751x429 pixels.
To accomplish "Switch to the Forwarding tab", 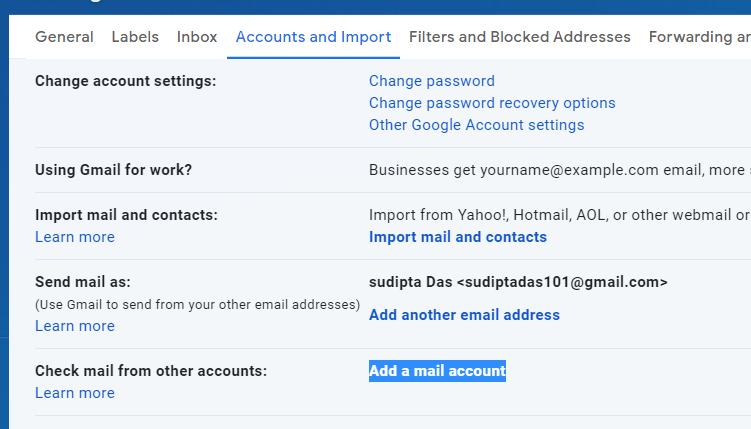I will coord(699,37).
